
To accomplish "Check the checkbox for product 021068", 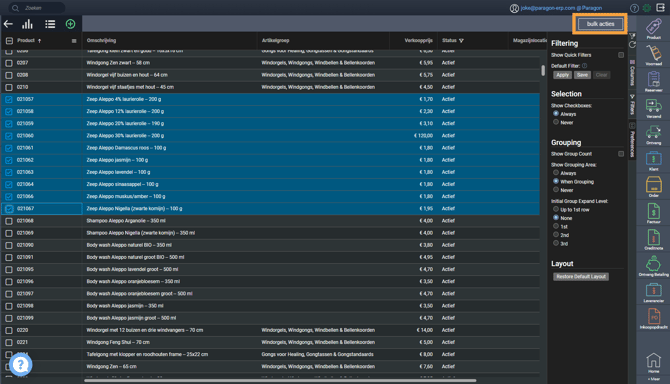I will click(x=9, y=221).
